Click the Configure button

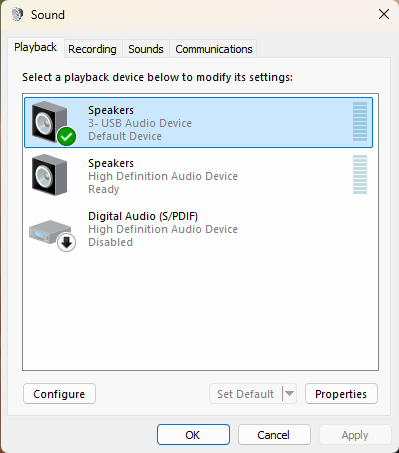(59, 394)
